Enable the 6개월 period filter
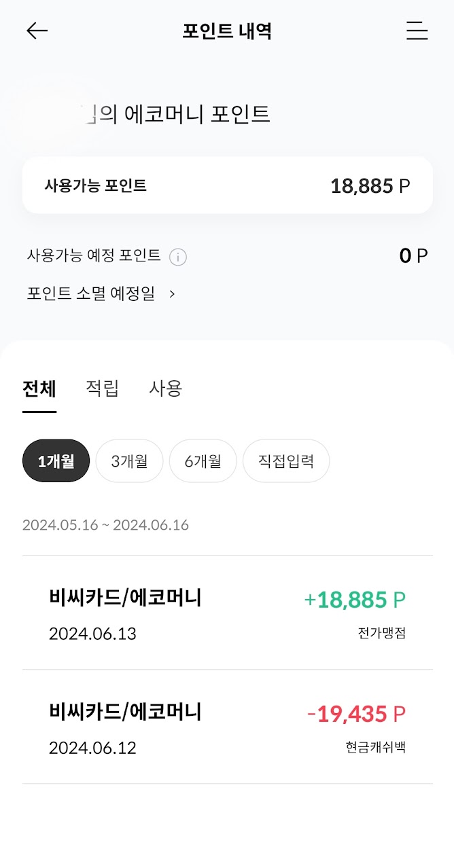Image resolution: width=454 pixels, height=868 pixels. [x=203, y=460]
